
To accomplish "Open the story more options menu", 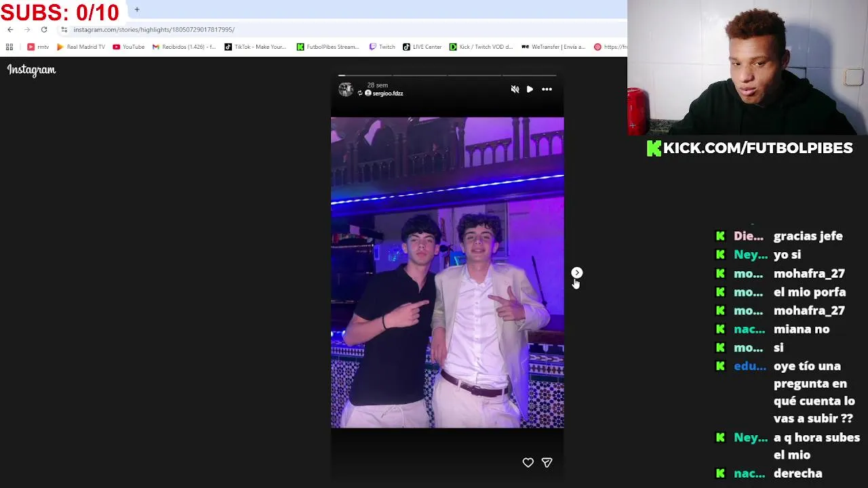I will [547, 89].
